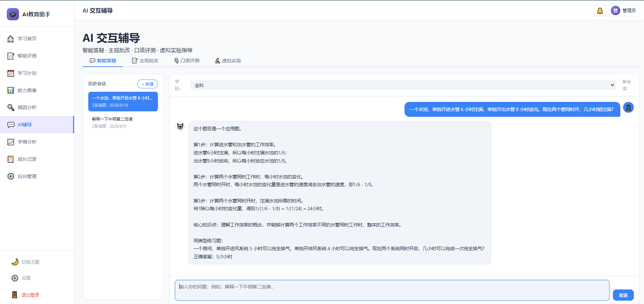Open 后台管理 sidebar item
Image resolution: width=644 pixels, height=304 pixels.
pos(37,176)
